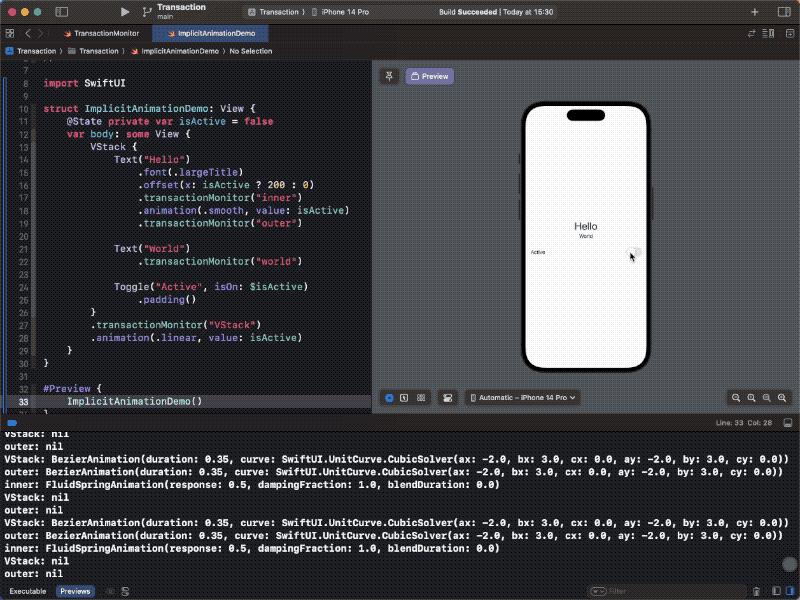Run the Transaction scheme with the Play button
This screenshot has width=800, height=600.
[124, 12]
